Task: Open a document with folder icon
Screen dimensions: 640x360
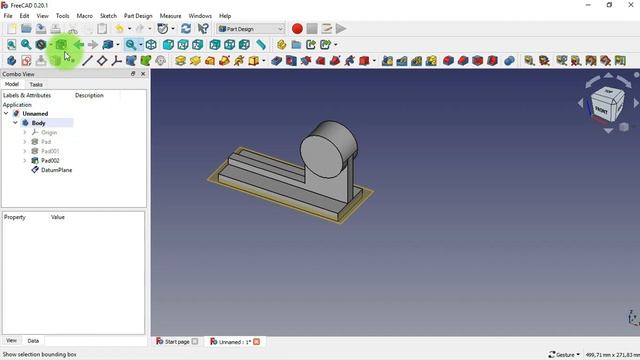Action: [x=26, y=29]
